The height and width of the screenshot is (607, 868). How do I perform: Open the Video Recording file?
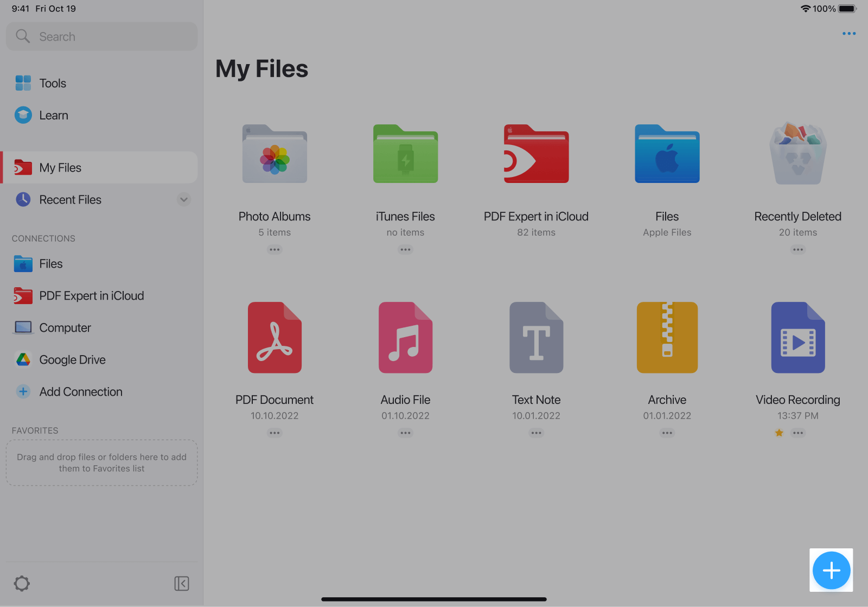797,338
